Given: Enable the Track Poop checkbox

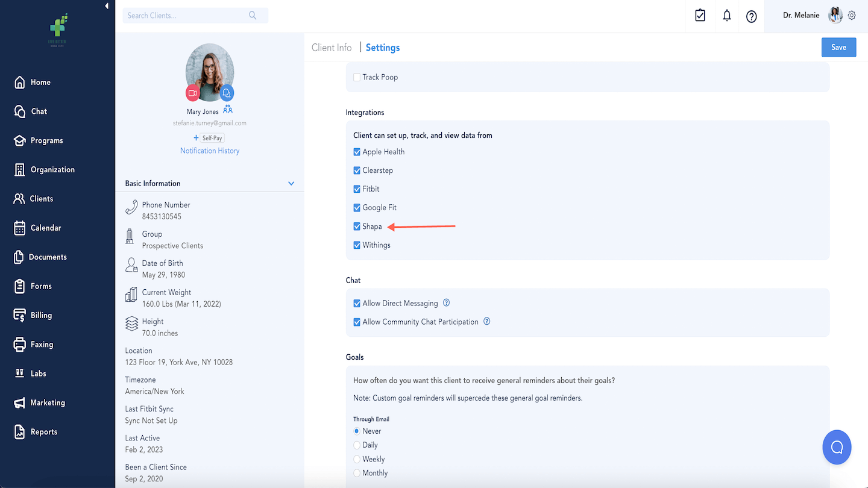Looking at the screenshot, I should coord(357,77).
